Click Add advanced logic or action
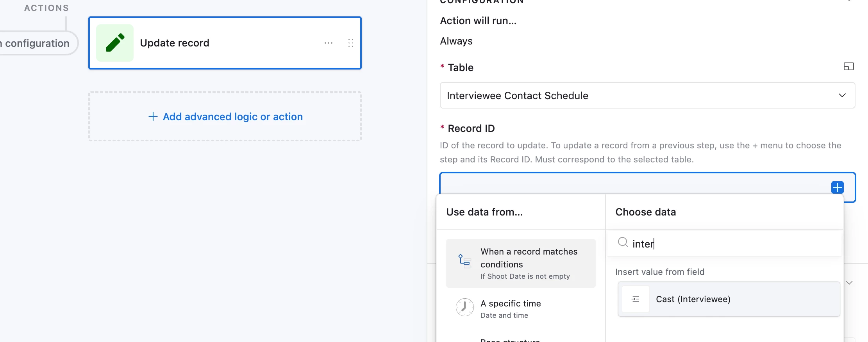Viewport: 868px width, 342px height. (x=225, y=117)
